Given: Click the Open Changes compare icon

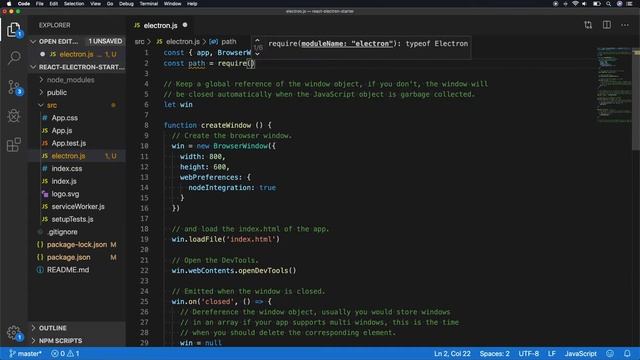Looking at the screenshot, I should (588, 25).
